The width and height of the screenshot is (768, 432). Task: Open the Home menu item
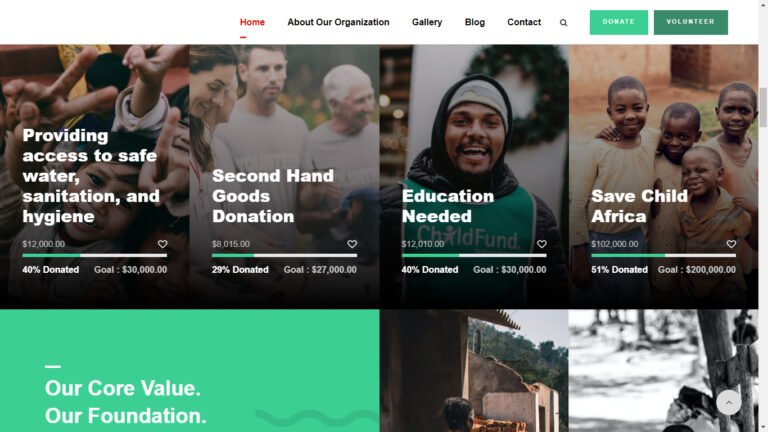click(252, 22)
